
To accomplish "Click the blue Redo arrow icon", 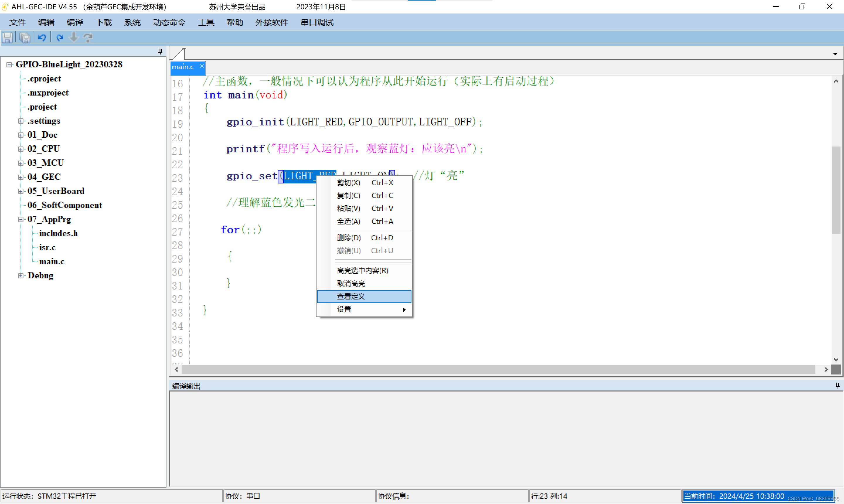I will 60,37.
